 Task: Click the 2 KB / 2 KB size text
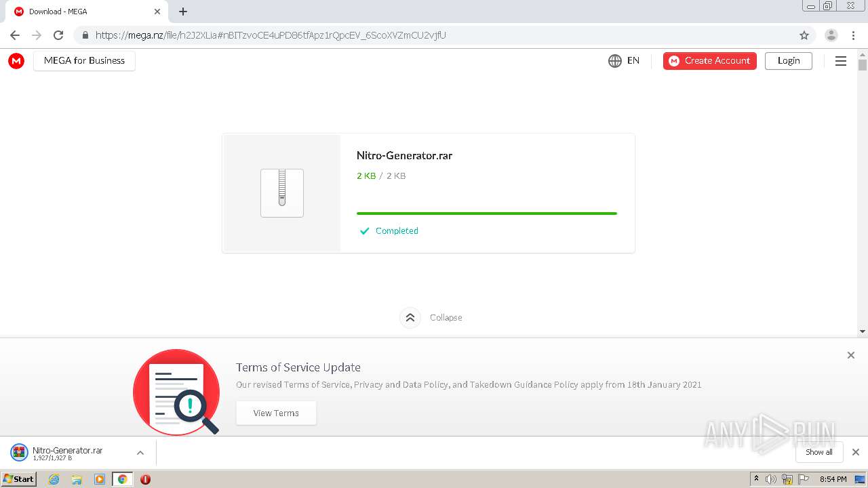point(381,176)
